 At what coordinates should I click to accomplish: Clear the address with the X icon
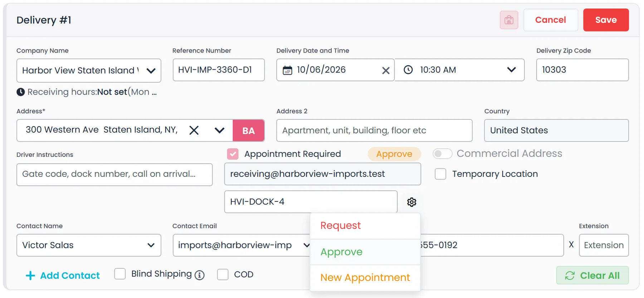(194, 130)
